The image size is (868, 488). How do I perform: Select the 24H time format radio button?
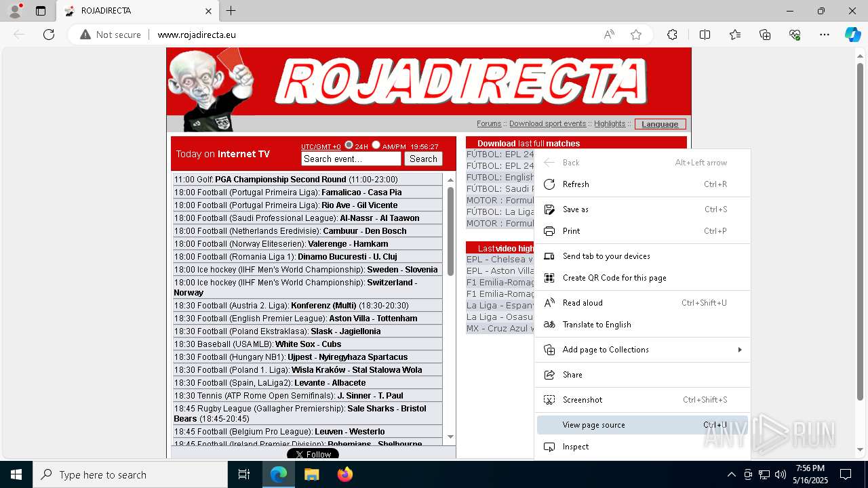click(x=349, y=145)
